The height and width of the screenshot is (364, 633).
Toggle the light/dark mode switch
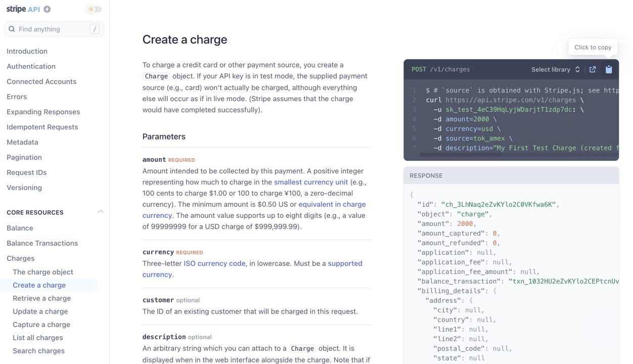click(94, 9)
